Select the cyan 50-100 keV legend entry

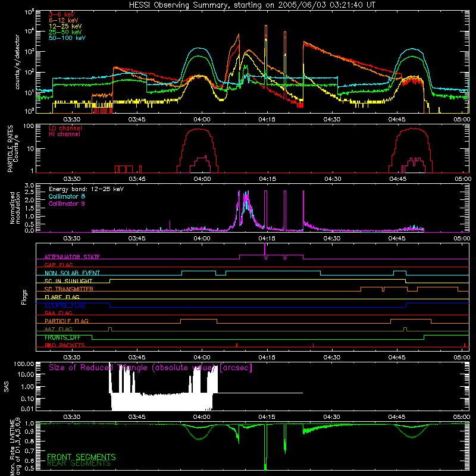click(x=67, y=38)
